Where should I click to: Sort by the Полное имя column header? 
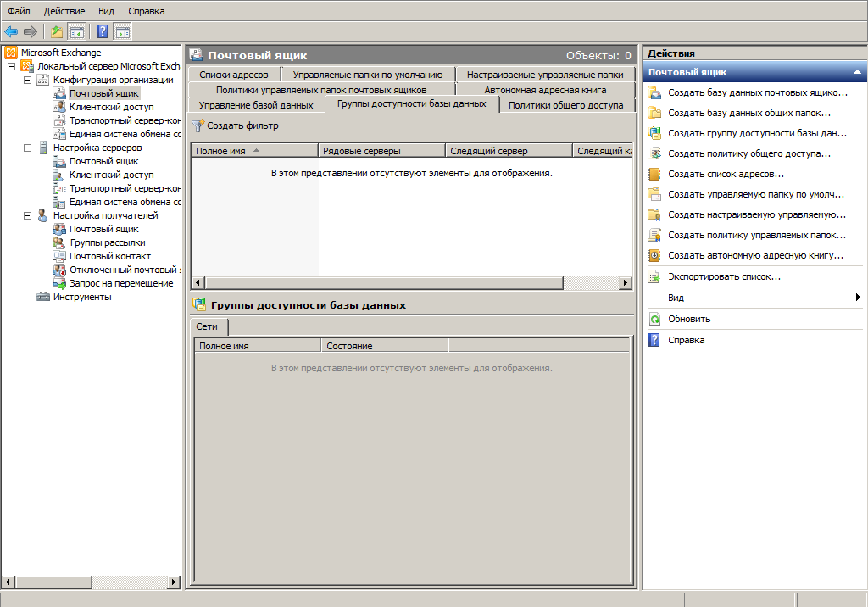(254, 151)
